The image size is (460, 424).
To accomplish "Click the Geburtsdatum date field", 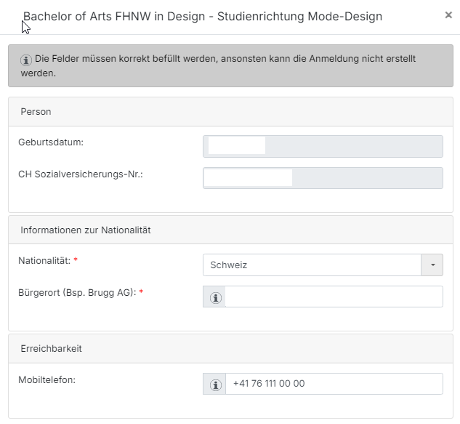I will click(323, 146).
